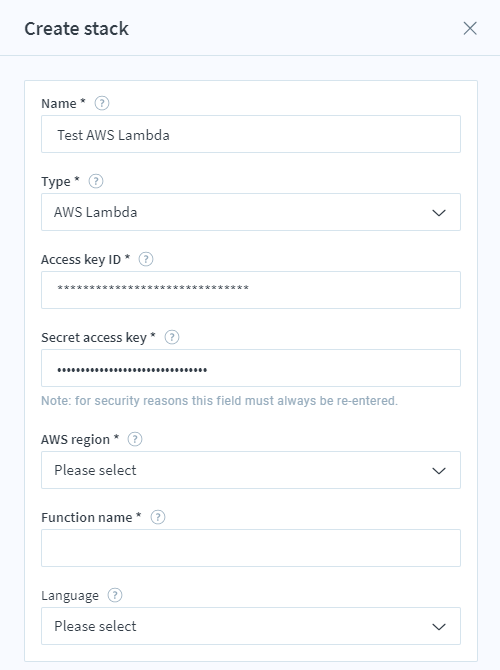Click the 'AWS region *' label text
The width and height of the screenshot is (500, 670).
80,439
